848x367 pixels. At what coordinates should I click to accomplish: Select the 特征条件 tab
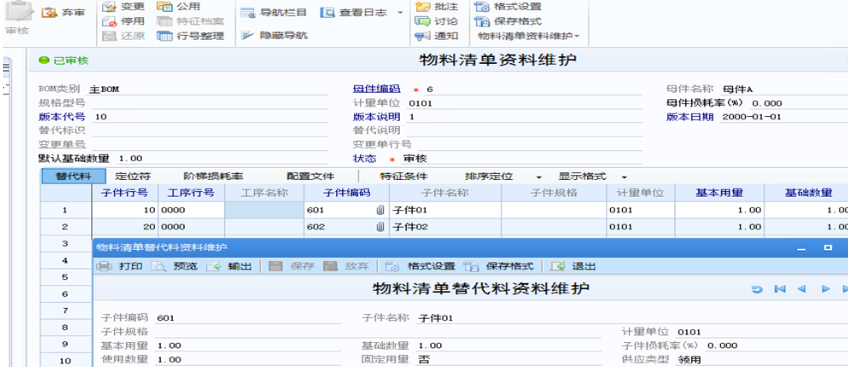403,177
